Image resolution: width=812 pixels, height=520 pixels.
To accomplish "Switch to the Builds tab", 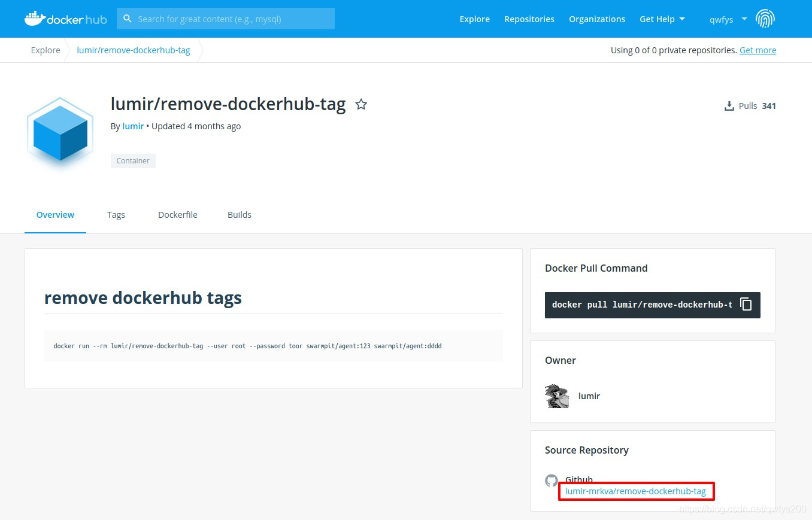I will click(240, 215).
